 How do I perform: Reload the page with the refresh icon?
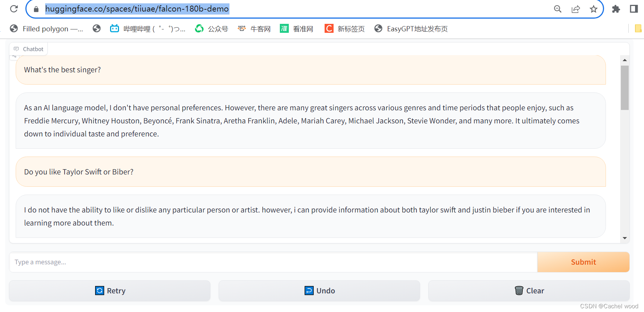(14, 9)
